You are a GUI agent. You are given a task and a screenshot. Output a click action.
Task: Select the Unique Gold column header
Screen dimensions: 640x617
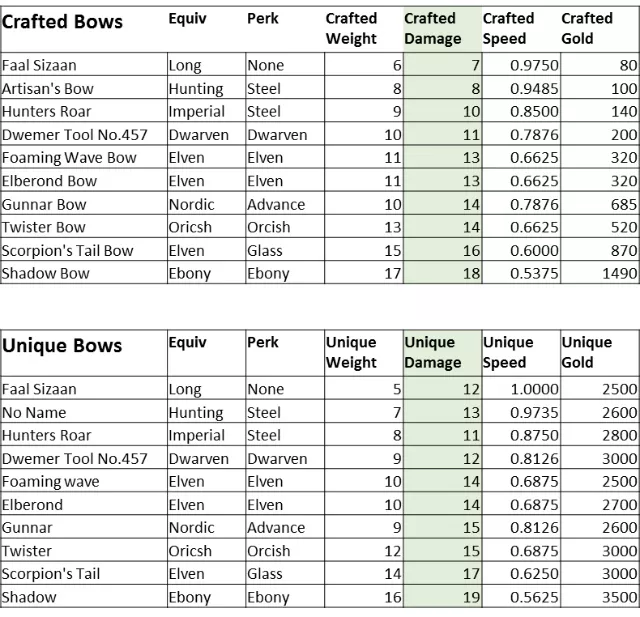click(x=600, y=353)
